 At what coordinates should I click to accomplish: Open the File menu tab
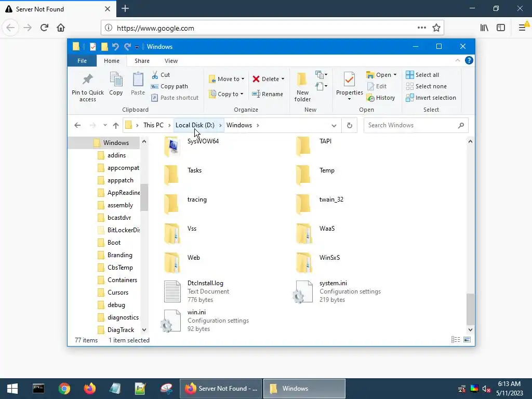pos(82,61)
